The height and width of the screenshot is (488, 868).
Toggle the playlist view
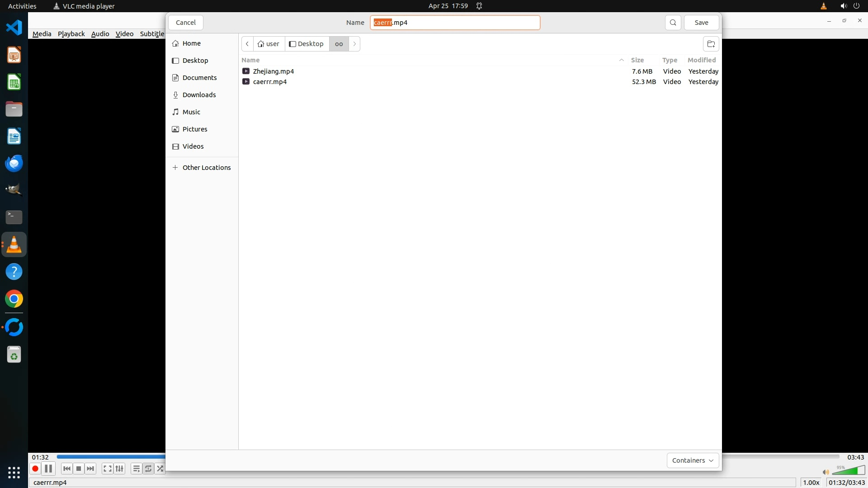(x=136, y=469)
